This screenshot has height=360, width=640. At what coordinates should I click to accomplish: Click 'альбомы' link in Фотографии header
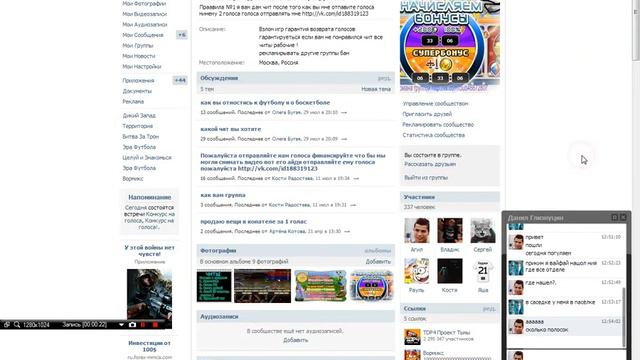pyautogui.click(x=378, y=251)
